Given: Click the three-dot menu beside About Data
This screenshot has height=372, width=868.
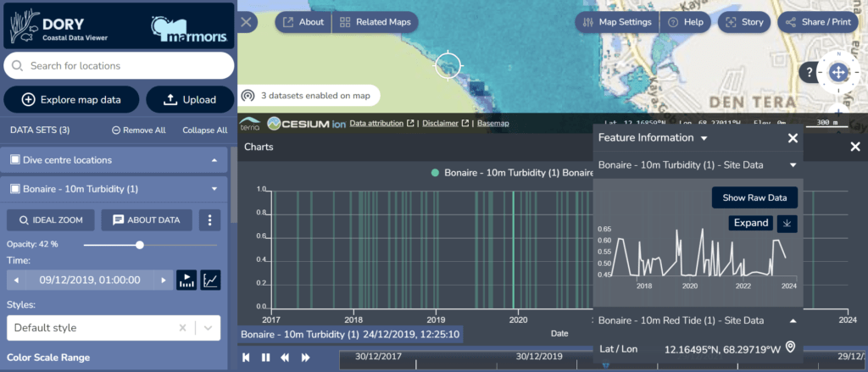Looking at the screenshot, I should (210, 220).
